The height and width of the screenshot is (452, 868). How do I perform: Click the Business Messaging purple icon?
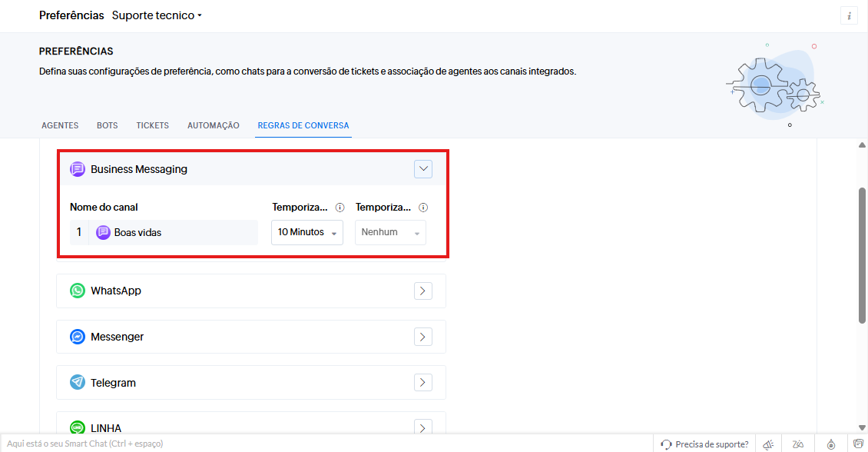tap(78, 169)
